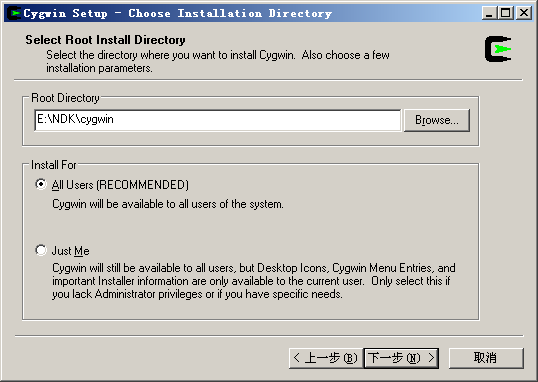Viewport: 538px width, 382px height.
Task: Click the 'Select the directory where you want to install Cygwin' description
Action: pos(218,61)
